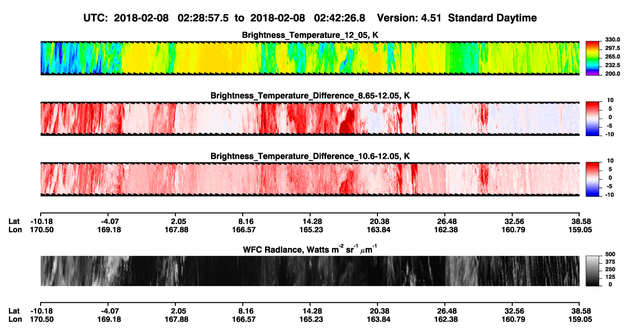Click latitude 2.05 on the upper axis
This screenshot has height=330, width=644.
(x=175, y=222)
